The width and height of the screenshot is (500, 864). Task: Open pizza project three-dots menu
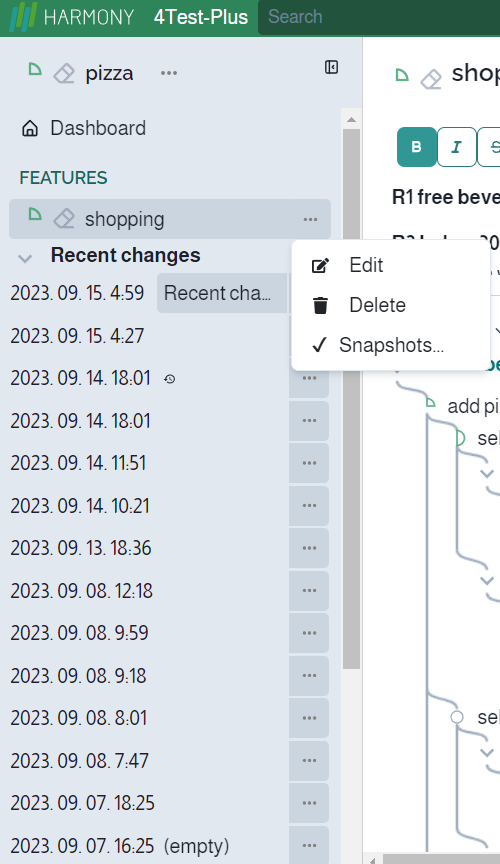[169, 73]
